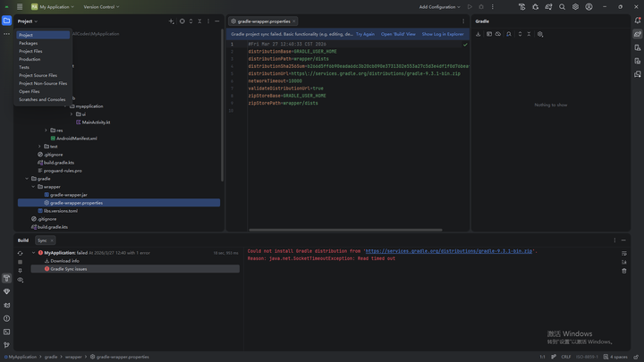Collapse the Project view selector dropdown
644x362 pixels.
(28, 21)
